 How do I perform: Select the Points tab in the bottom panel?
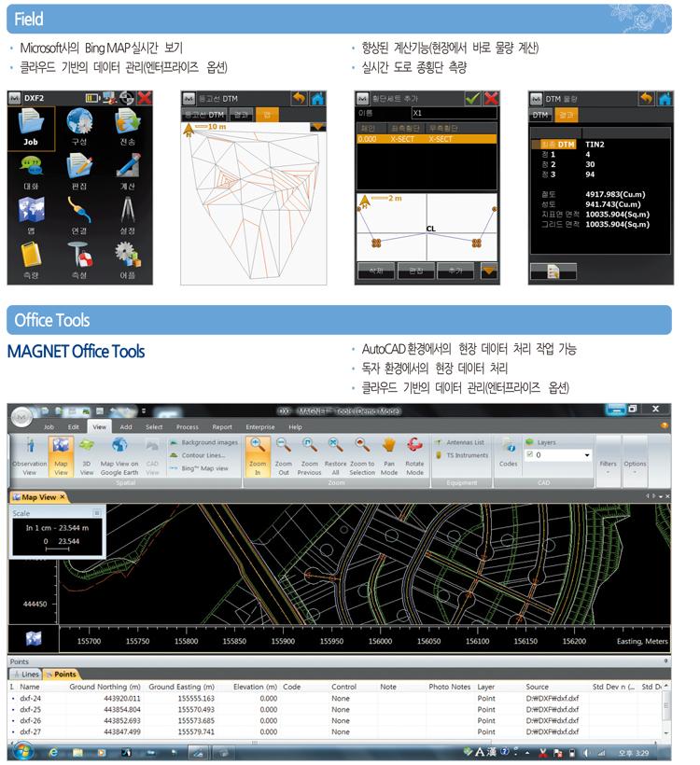61,674
